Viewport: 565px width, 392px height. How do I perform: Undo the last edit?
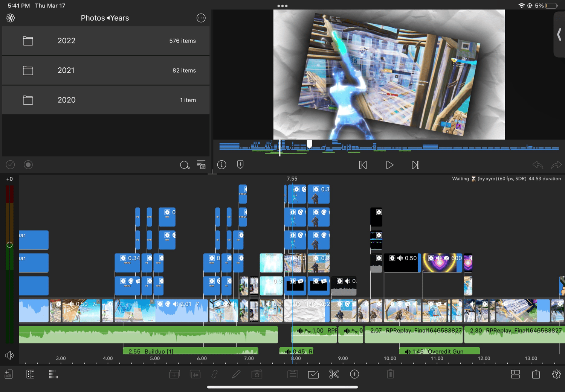[538, 165]
